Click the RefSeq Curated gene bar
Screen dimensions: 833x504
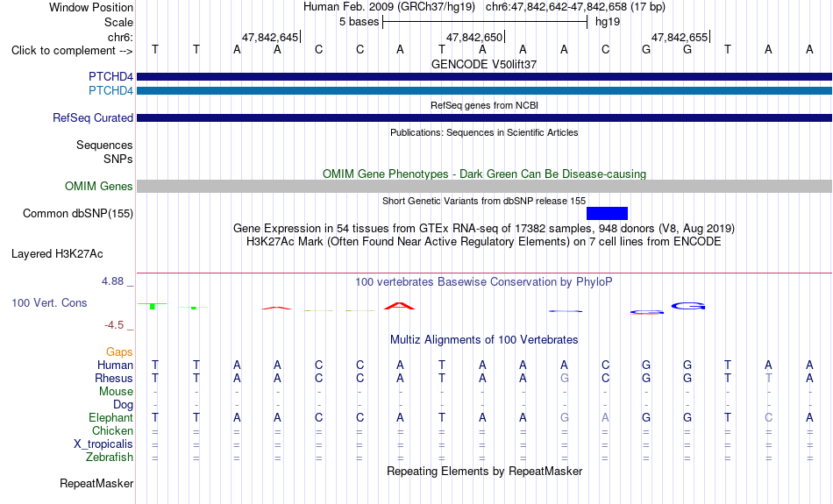[x=484, y=118]
